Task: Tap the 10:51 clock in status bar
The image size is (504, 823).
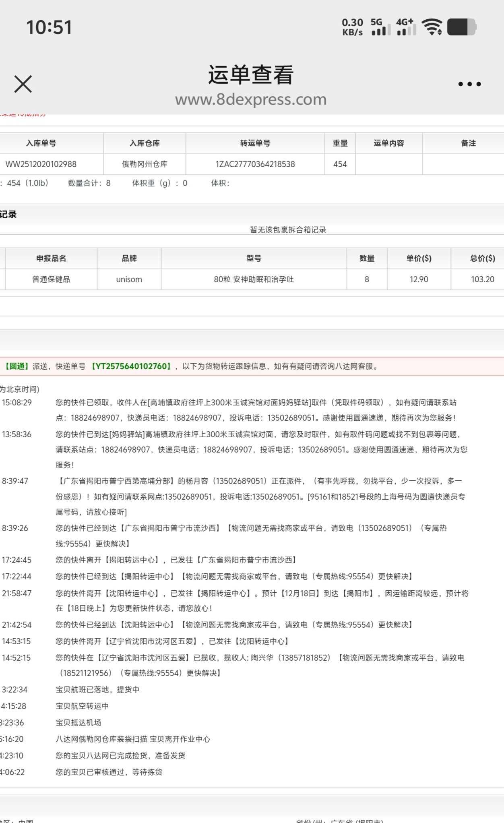Action: click(49, 27)
